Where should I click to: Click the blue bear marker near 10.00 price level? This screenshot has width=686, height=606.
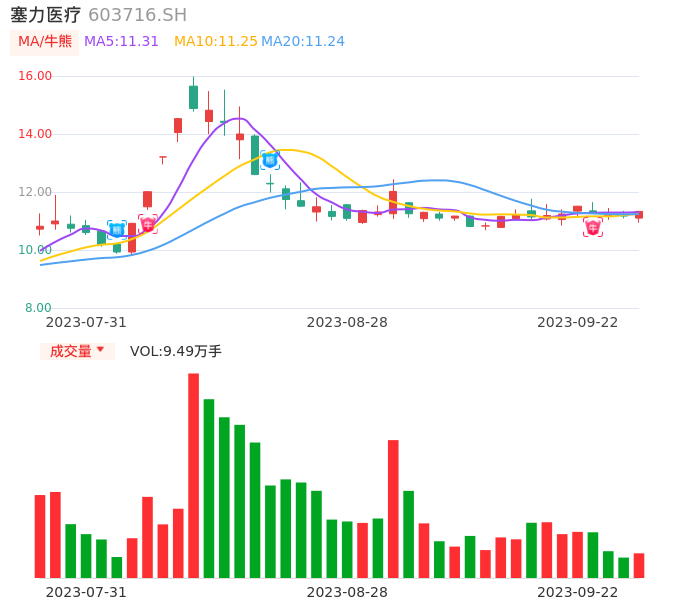117,230
